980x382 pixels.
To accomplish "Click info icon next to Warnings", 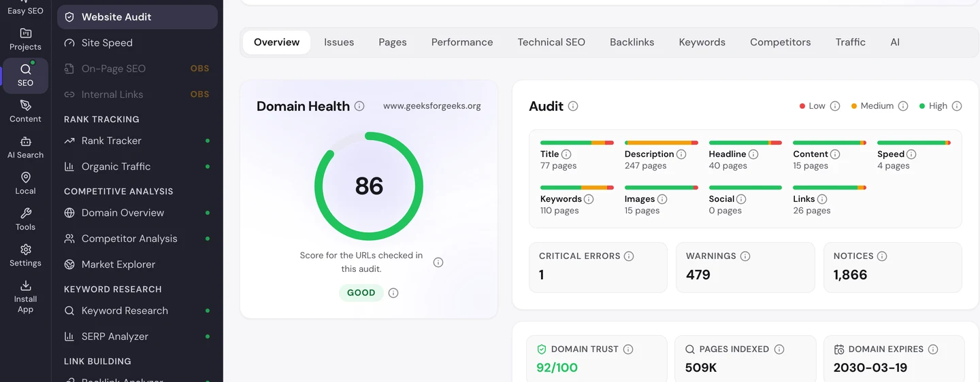I will pyautogui.click(x=745, y=256).
